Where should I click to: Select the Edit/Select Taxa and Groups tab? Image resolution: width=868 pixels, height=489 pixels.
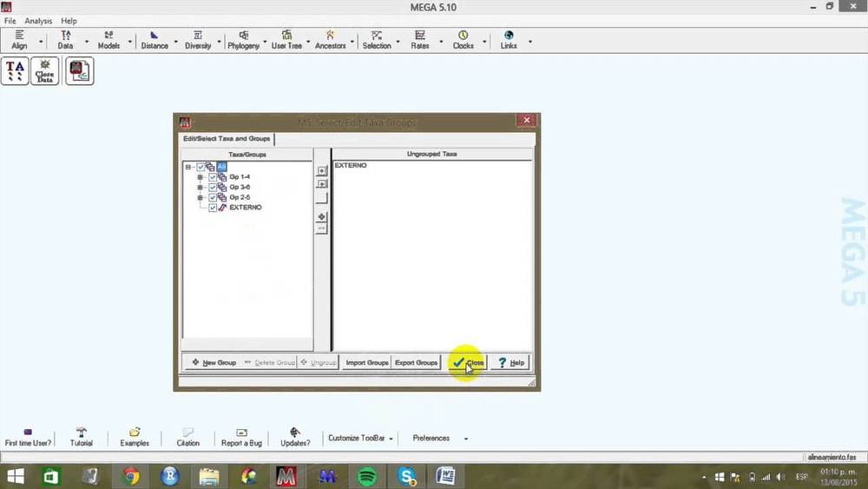pyautogui.click(x=226, y=139)
